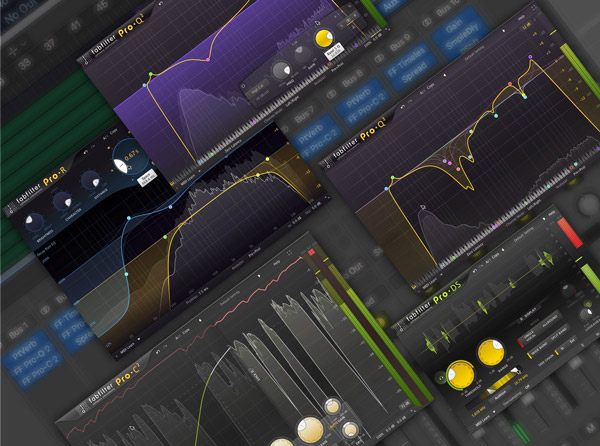This screenshot has width=600, height=446.
Task: Click the yellow gain knob in top Pro-Q 2
Action: click(325, 39)
